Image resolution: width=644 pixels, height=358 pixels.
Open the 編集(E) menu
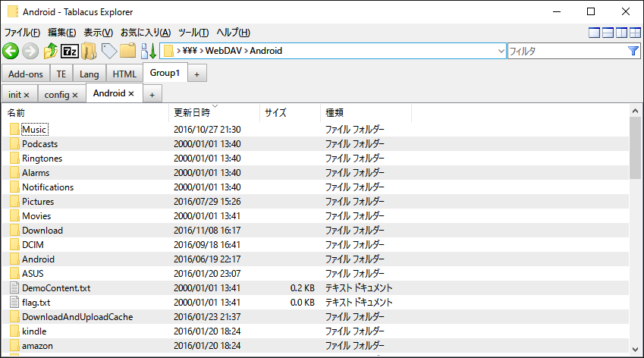pyautogui.click(x=61, y=33)
